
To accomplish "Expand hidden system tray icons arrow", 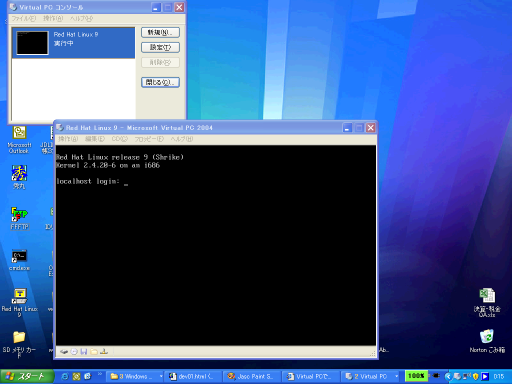I will click(448, 376).
